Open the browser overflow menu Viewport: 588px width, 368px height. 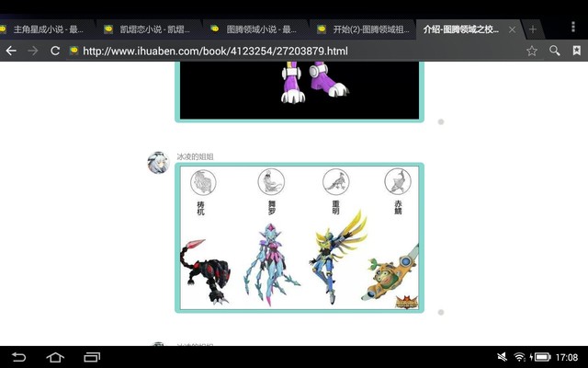point(573,27)
